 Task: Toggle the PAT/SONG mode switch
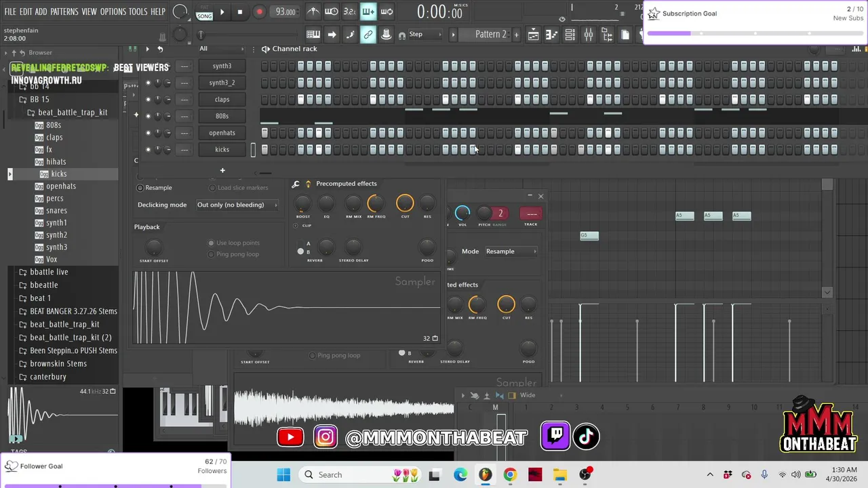(204, 12)
